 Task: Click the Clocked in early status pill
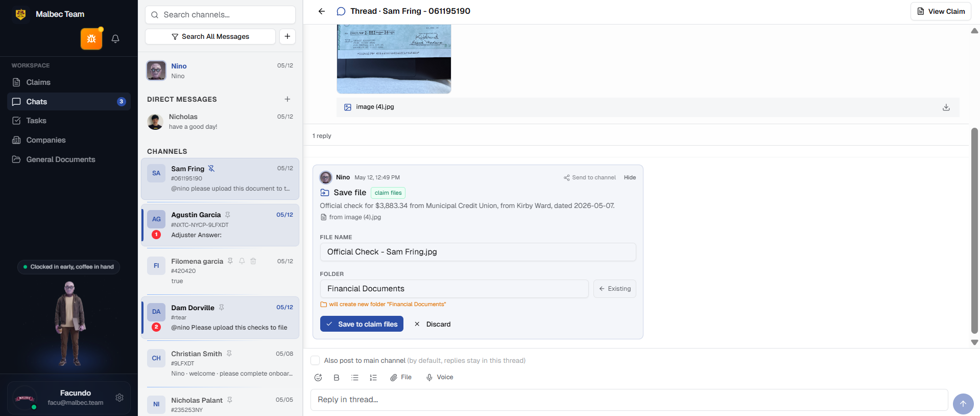coord(69,267)
